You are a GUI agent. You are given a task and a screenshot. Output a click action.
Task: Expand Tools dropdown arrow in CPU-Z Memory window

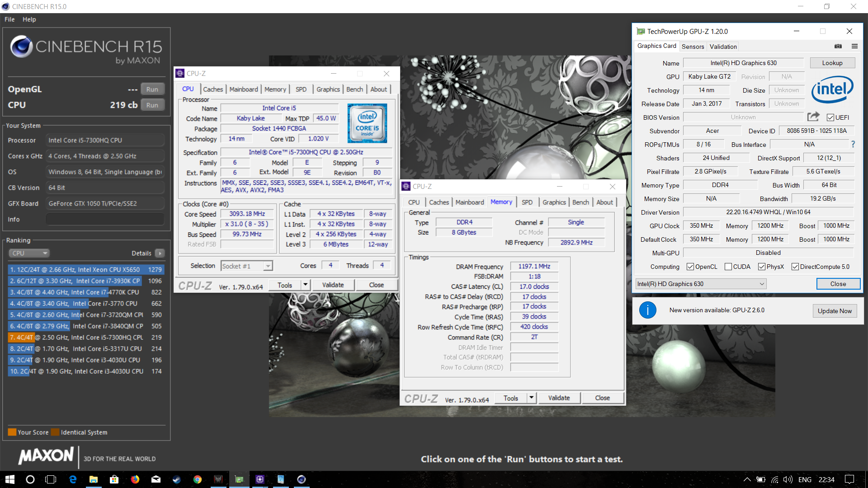(x=532, y=398)
